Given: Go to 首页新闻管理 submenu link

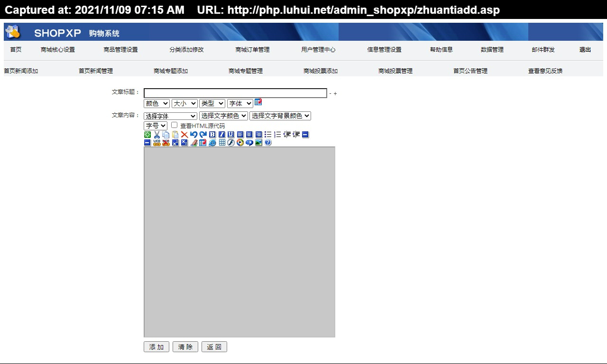Looking at the screenshot, I should (x=96, y=71).
